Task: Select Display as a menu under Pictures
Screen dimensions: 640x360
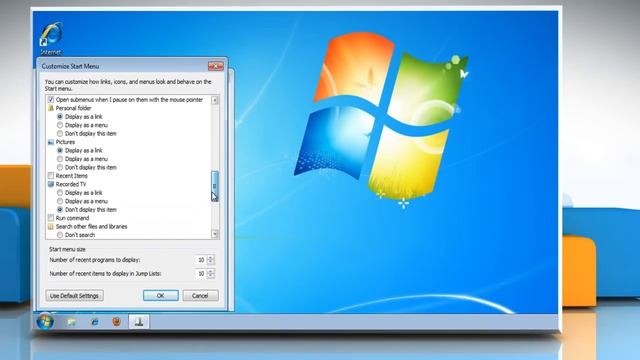Action: pos(60,159)
